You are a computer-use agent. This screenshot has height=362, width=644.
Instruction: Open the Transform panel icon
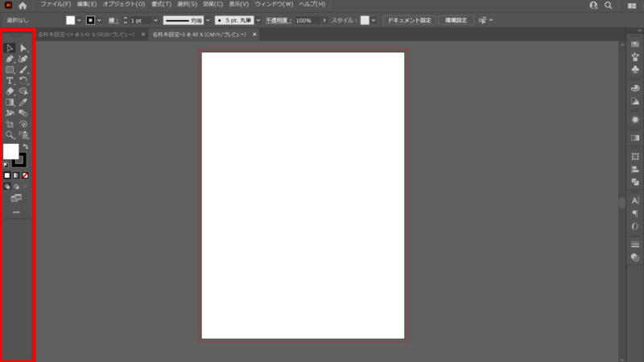click(x=635, y=157)
